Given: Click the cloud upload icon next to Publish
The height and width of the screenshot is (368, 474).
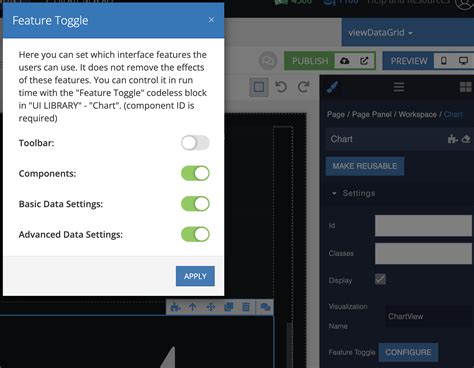Looking at the screenshot, I should (x=345, y=61).
